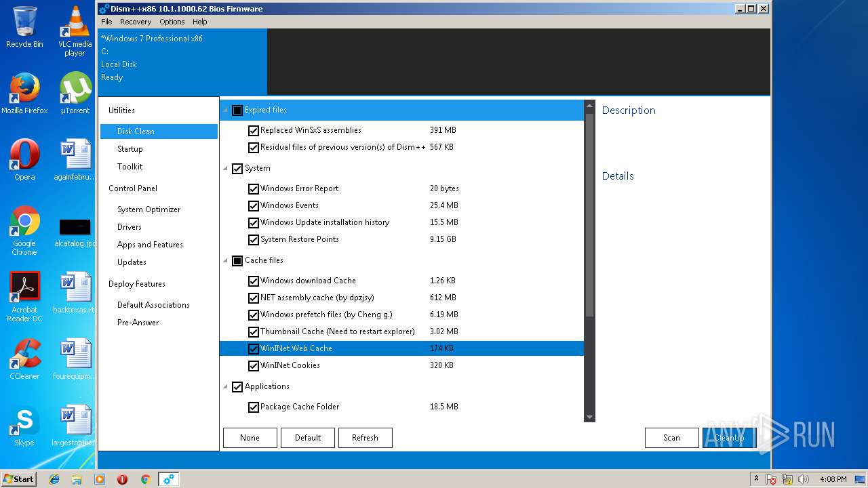Toggle the Expired files group checkbox

click(x=237, y=110)
